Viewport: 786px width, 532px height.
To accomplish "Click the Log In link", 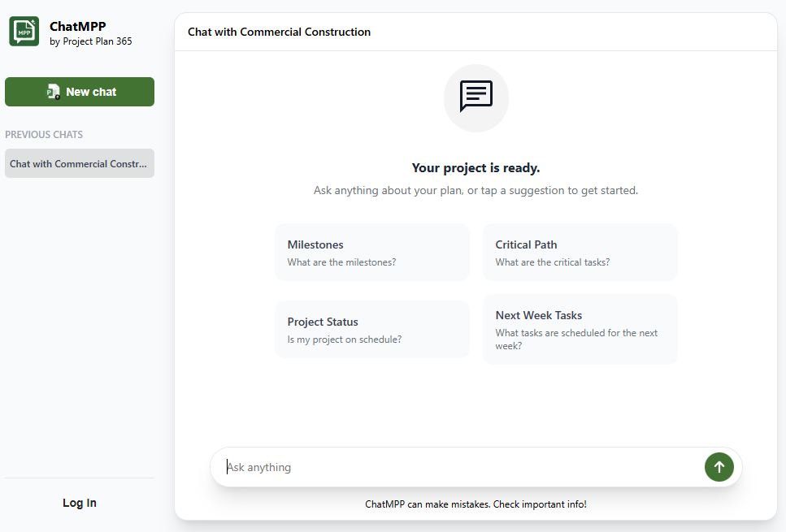I will [x=80, y=503].
